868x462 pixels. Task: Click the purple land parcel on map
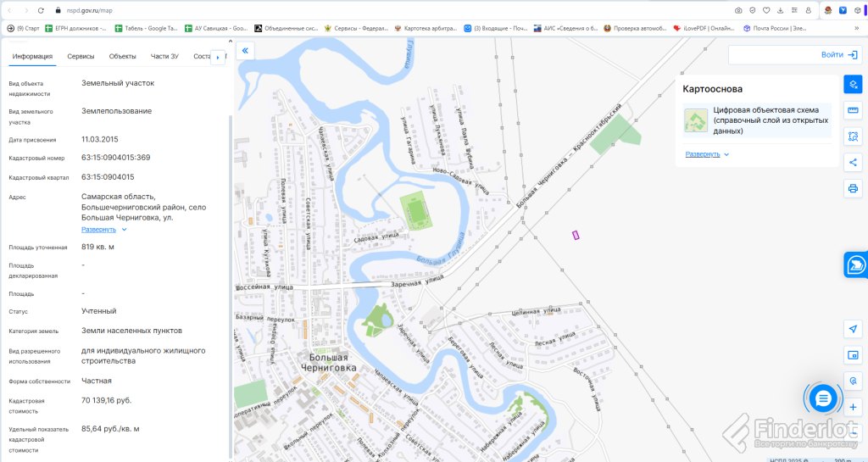(x=576, y=235)
